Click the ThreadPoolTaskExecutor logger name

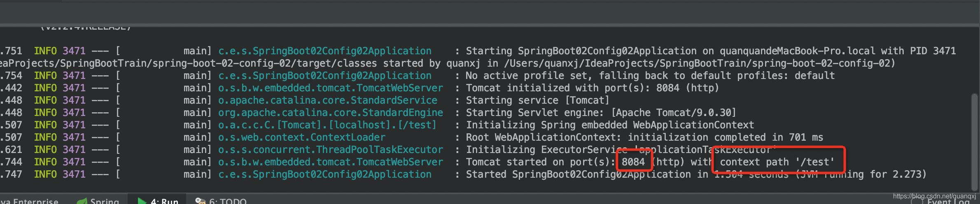[x=331, y=150]
